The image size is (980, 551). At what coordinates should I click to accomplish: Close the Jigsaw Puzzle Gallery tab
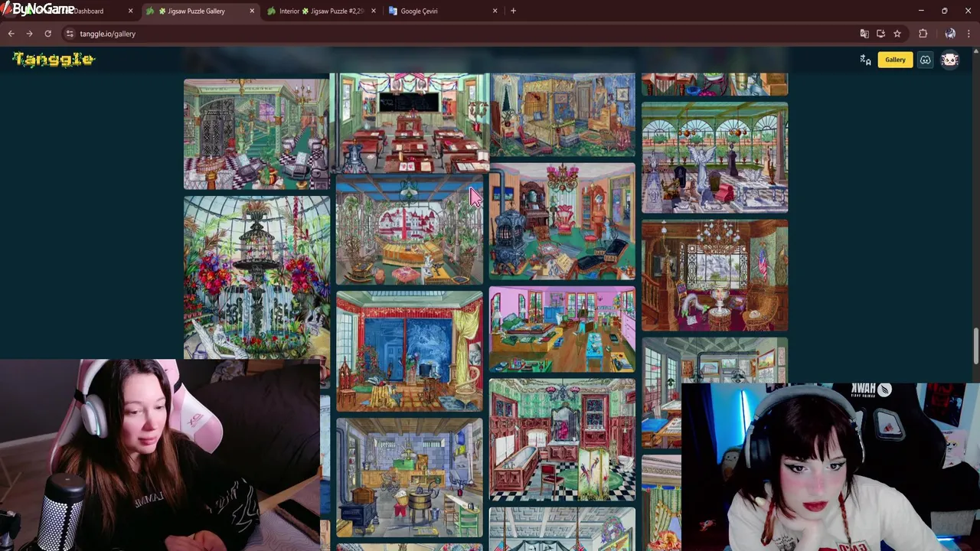[252, 11]
